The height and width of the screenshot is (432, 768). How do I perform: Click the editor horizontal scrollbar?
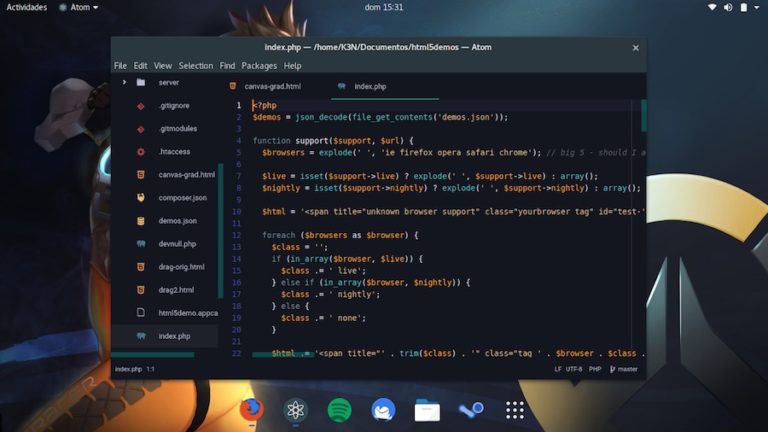(283, 355)
